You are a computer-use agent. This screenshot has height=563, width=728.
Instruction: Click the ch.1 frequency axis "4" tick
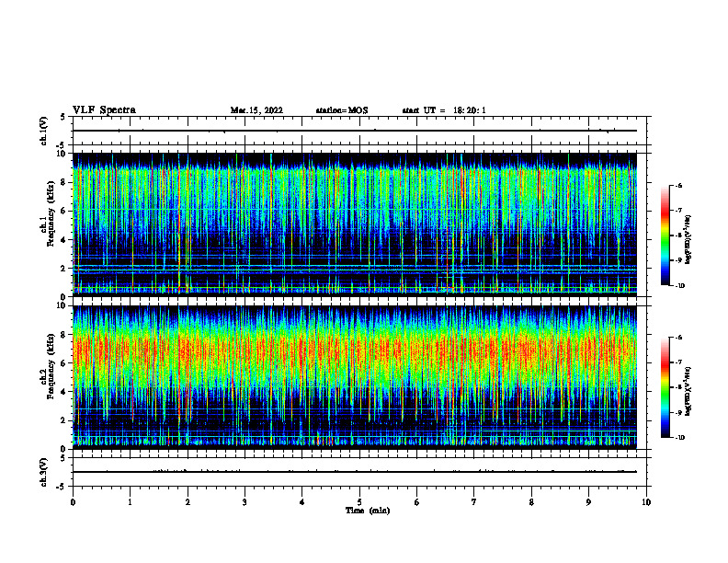click(x=63, y=240)
